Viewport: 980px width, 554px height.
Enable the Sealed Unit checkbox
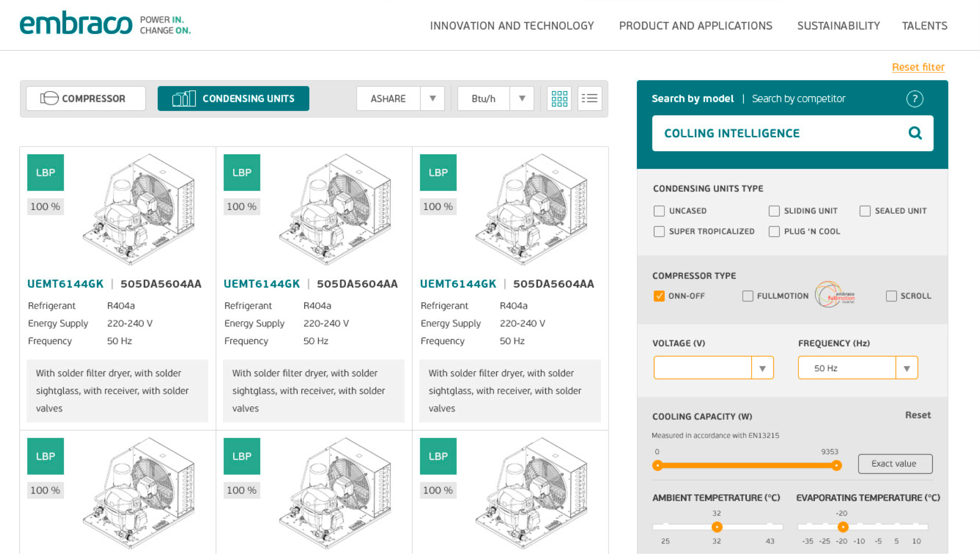tap(865, 211)
